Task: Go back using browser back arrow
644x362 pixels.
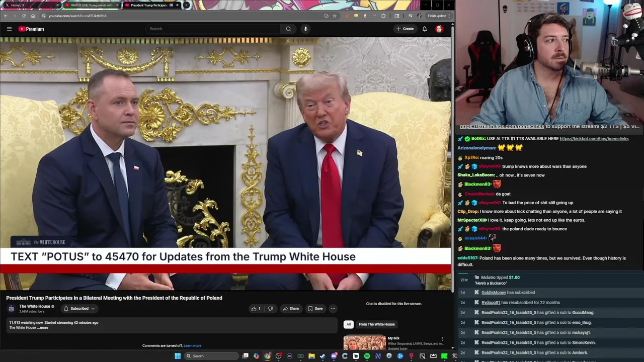Action: (6, 16)
